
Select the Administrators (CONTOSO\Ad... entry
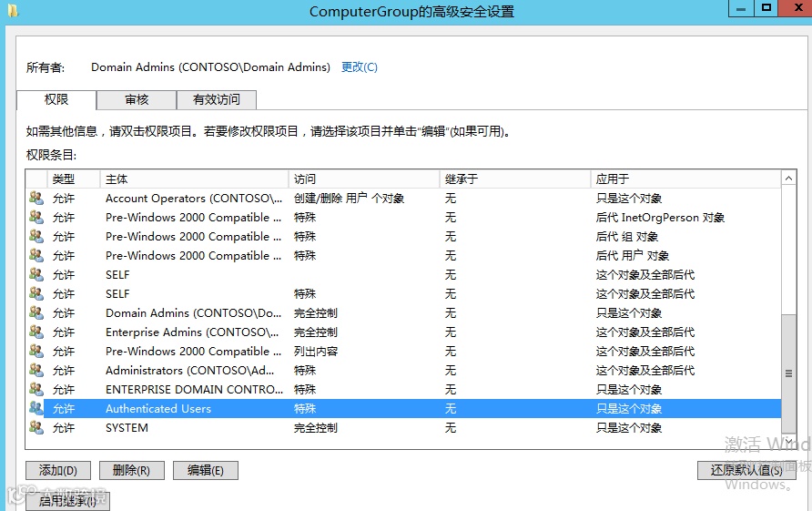click(403, 370)
